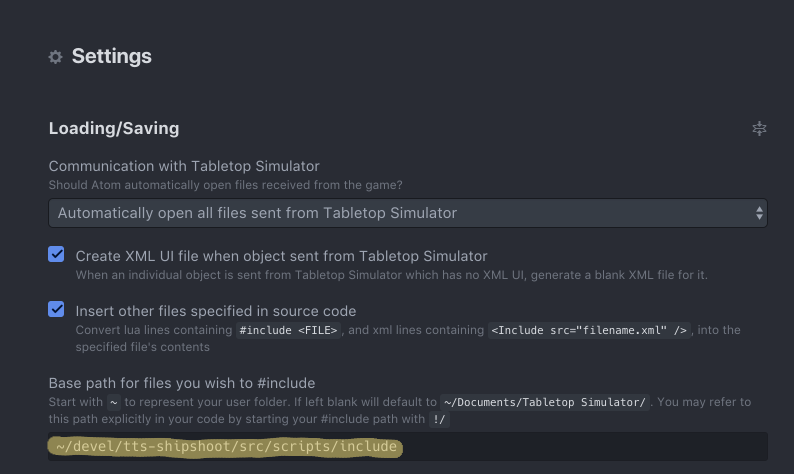Click the '!/' code snippet
This screenshot has height=474, width=794.
pyautogui.click(x=439, y=419)
